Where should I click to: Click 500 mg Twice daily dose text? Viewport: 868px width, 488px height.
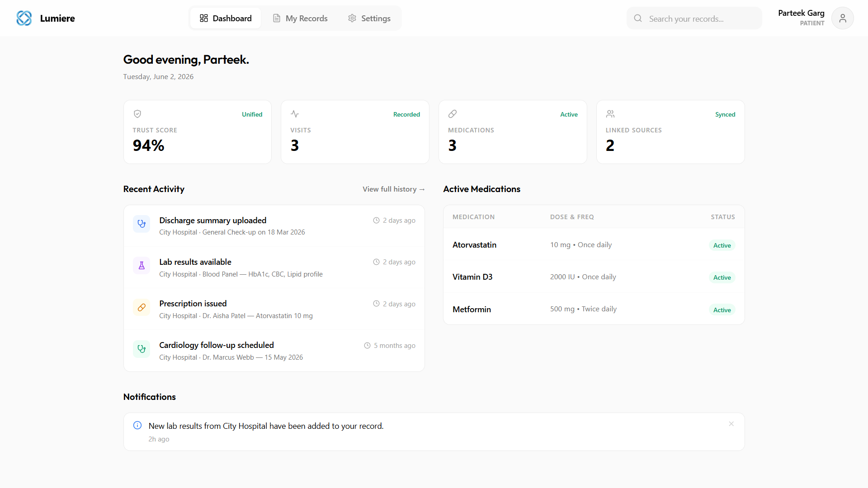(583, 309)
